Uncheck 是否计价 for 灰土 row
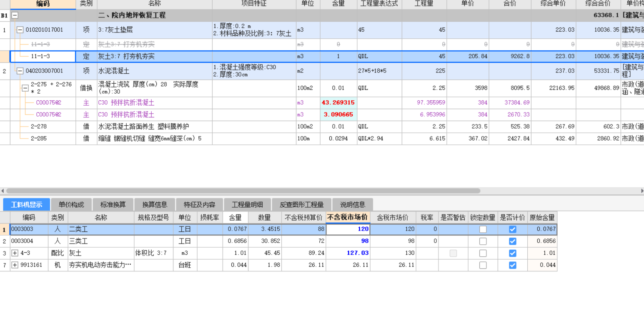The image size is (644, 313). click(x=513, y=253)
